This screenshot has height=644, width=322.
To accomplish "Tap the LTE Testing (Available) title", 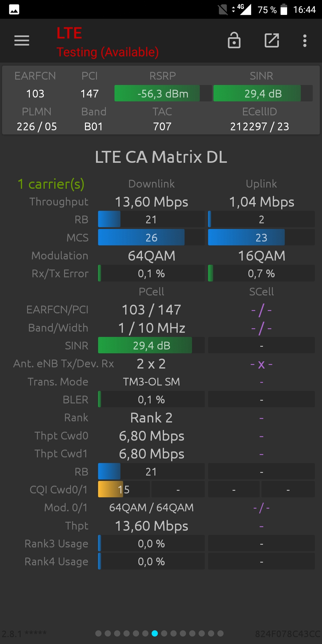I will 108,42.
